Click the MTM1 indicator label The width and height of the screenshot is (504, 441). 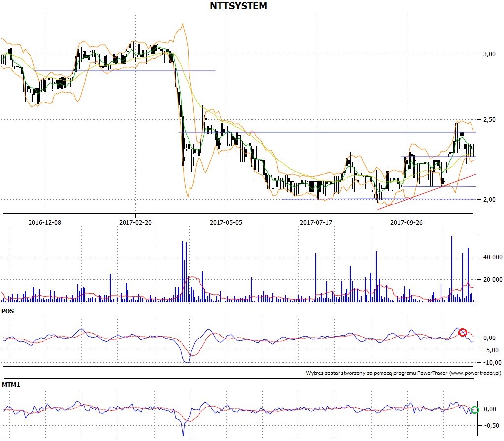(11, 385)
